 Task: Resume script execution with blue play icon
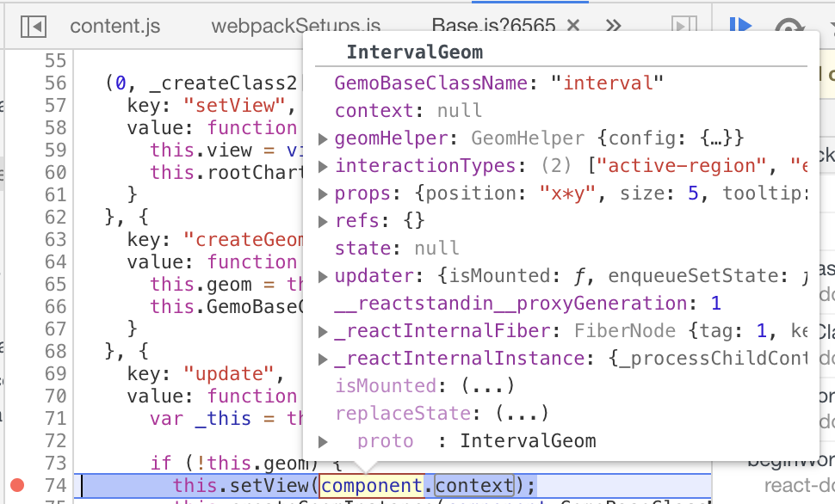pyautogui.click(x=739, y=26)
